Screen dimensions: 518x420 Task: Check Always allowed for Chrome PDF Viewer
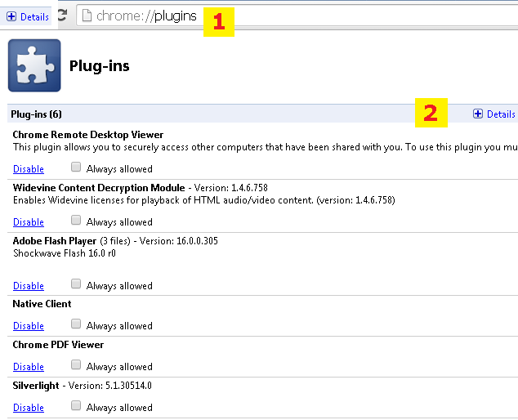click(x=76, y=364)
